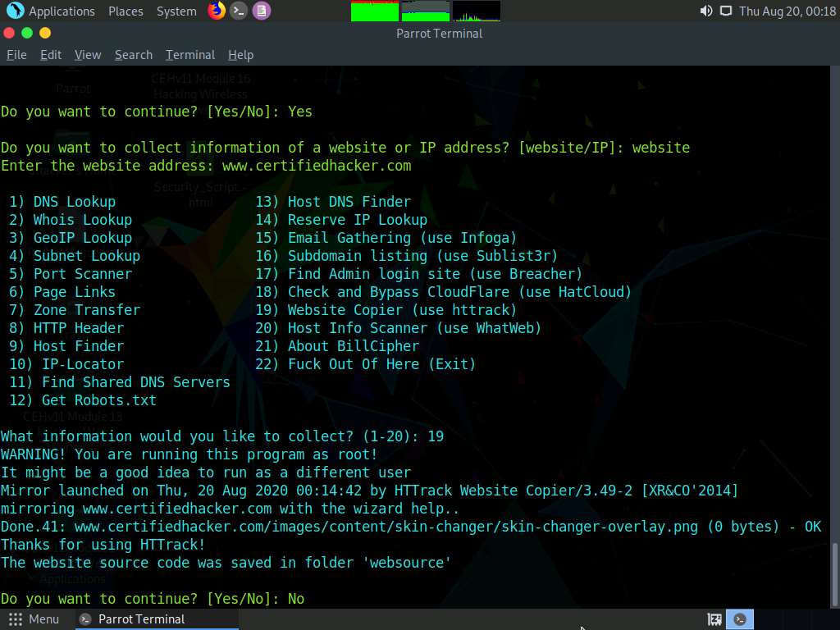Screen dimensions: 840x630
Task: Open the volume speaker icon
Action: coord(706,11)
